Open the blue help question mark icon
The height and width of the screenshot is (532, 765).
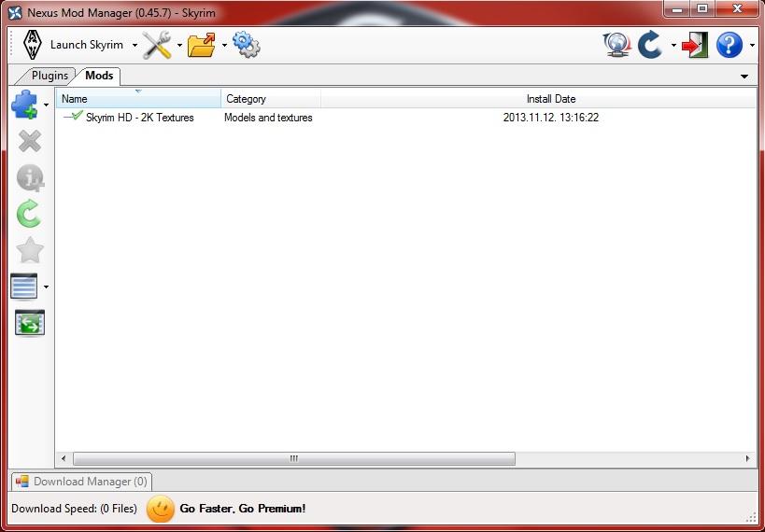tap(730, 45)
